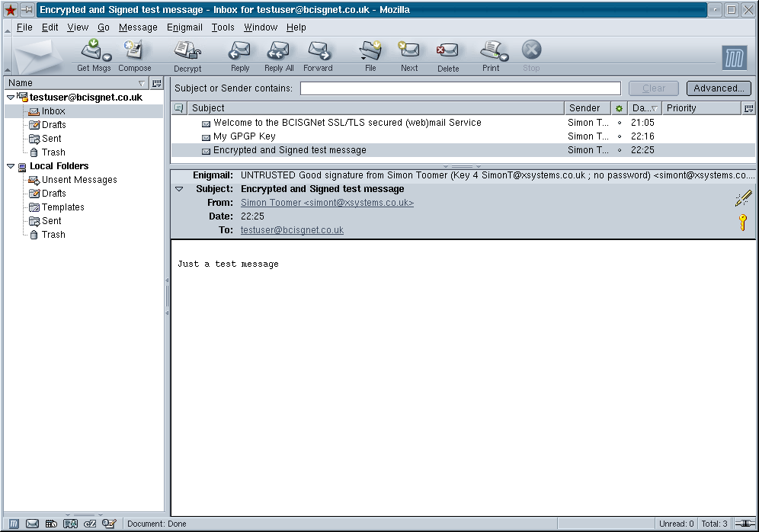Open the Go menu
759x532 pixels.
pyautogui.click(x=103, y=27)
